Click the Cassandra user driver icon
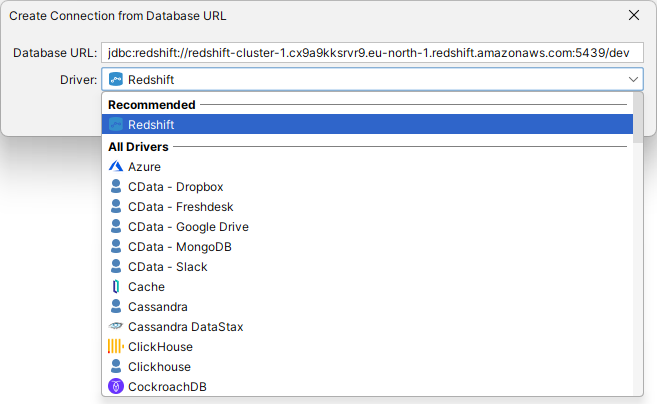657x404 pixels. [x=116, y=307]
